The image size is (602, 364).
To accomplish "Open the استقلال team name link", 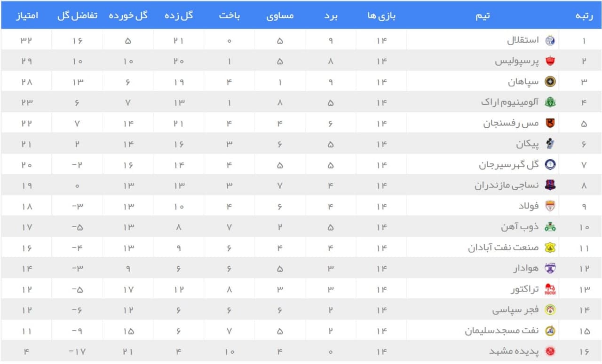I will [523, 40].
